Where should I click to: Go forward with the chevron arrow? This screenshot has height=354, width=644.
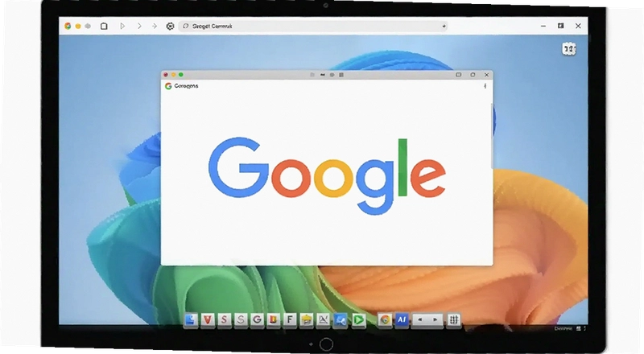[x=139, y=26]
